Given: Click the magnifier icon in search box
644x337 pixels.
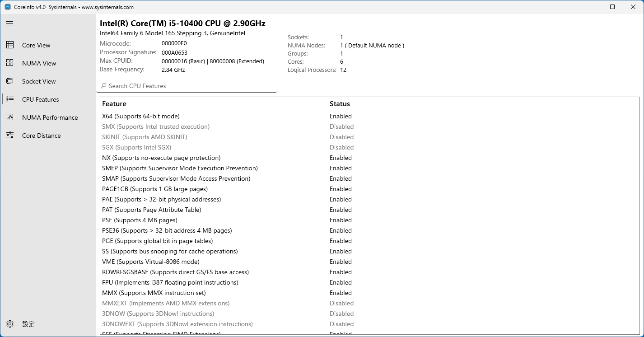Looking at the screenshot, I should click(103, 86).
